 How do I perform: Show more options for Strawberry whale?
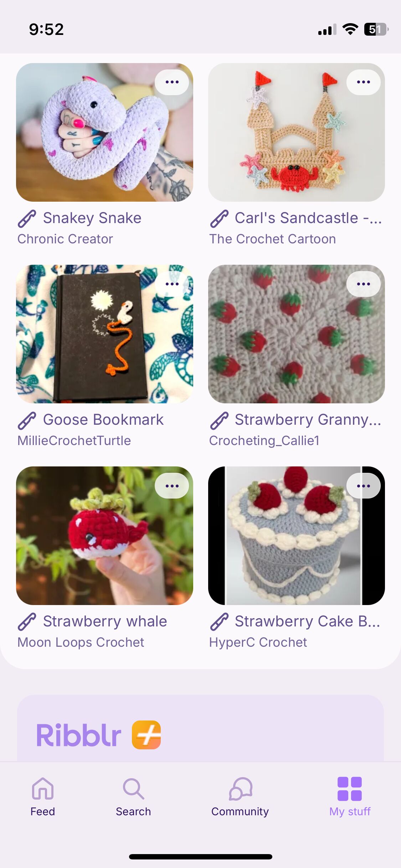click(x=172, y=486)
